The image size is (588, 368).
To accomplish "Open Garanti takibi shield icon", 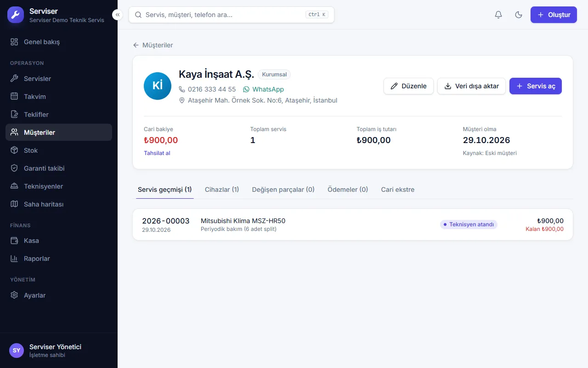I will [x=14, y=168].
